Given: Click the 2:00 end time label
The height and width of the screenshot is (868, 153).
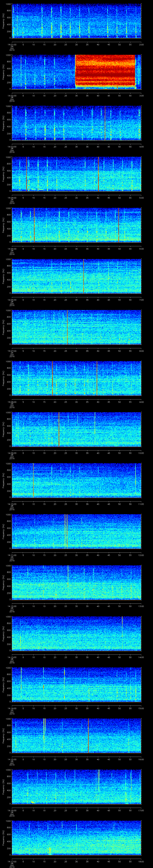Looking at the screenshot, I should [x=141, y=44].
